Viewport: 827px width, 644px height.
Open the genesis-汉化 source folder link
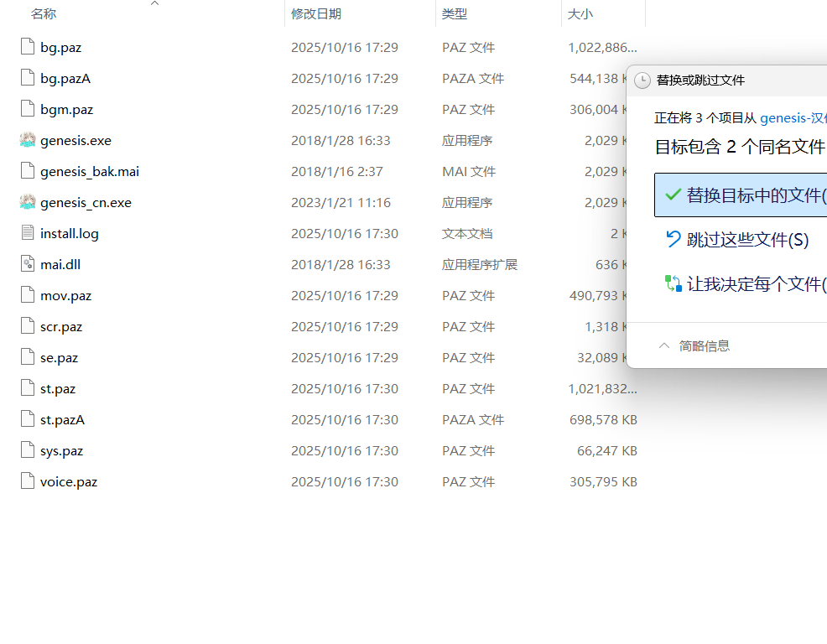tap(793, 118)
